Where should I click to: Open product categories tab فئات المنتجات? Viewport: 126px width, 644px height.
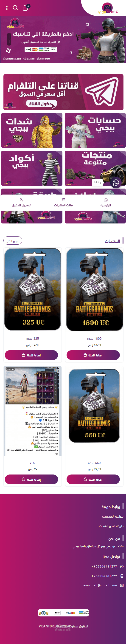[x=63, y=203]
